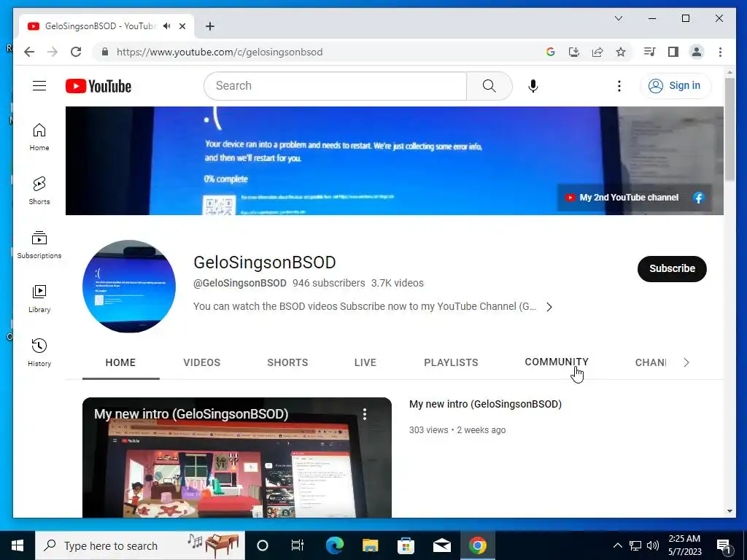The width and height of the screenshot is (747, 560).
Task: Click the Subscribe button
Action: coord(672,268)
